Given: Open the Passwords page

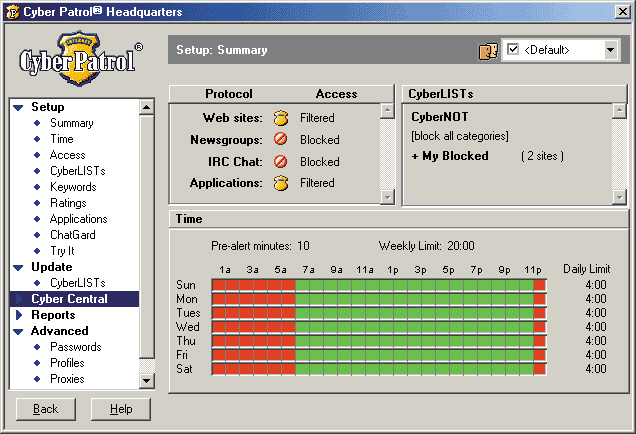Looking at the screenshot, I should point(75,347).
